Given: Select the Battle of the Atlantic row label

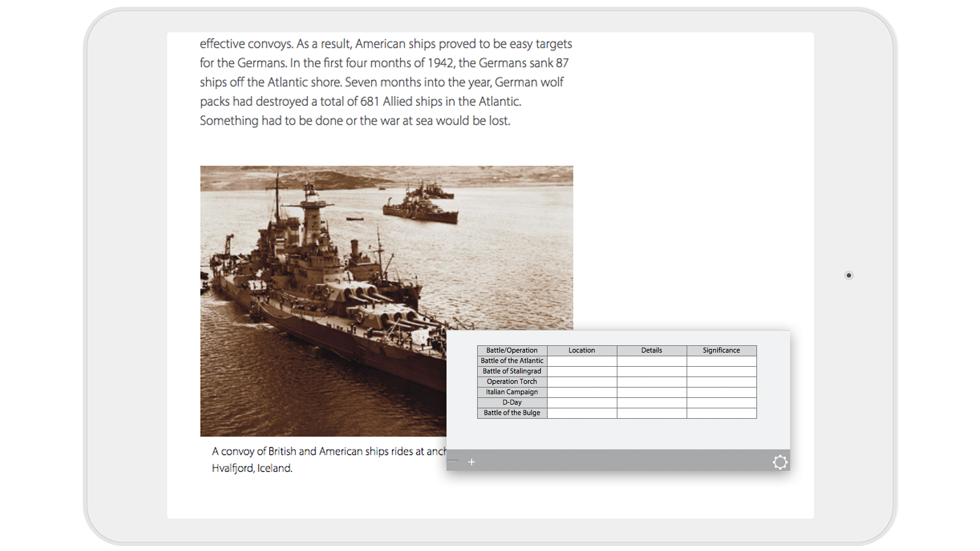Looking at the screenshot, I should (x=511, y=361).
